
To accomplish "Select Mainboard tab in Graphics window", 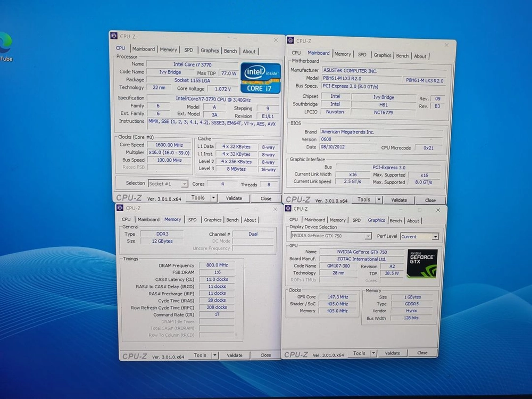I will click(314, 220).
